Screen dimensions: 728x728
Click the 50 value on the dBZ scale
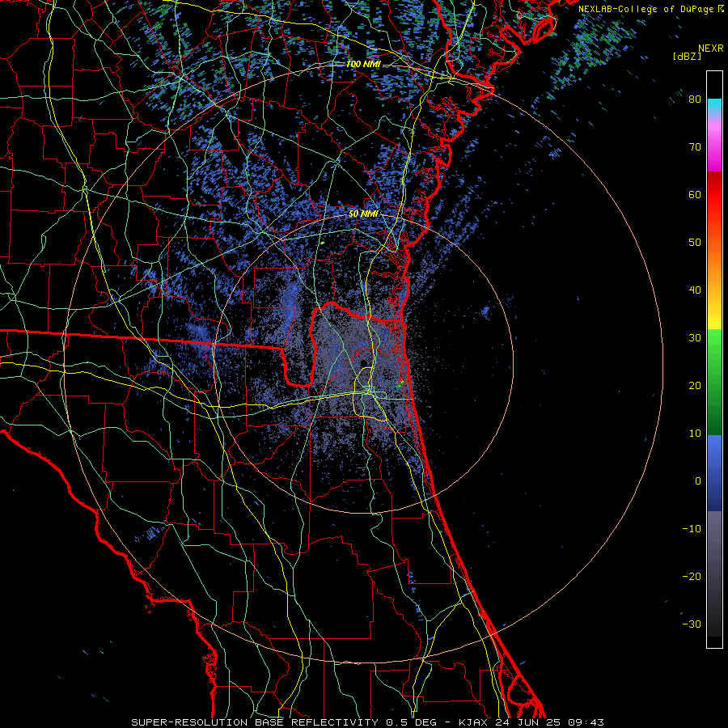pyautogui.click(x=695, y=243)
